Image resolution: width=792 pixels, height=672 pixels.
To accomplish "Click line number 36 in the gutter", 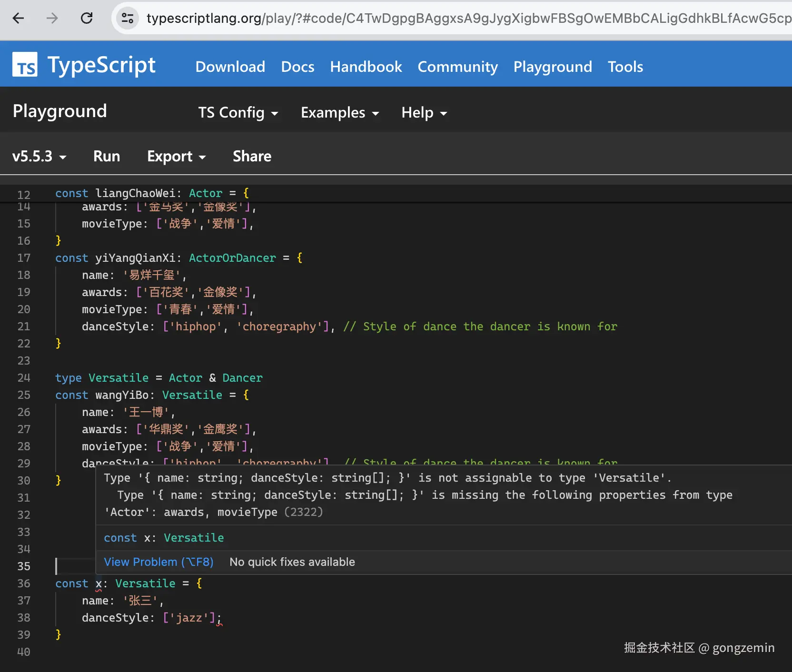I will (x=24, y=583).
